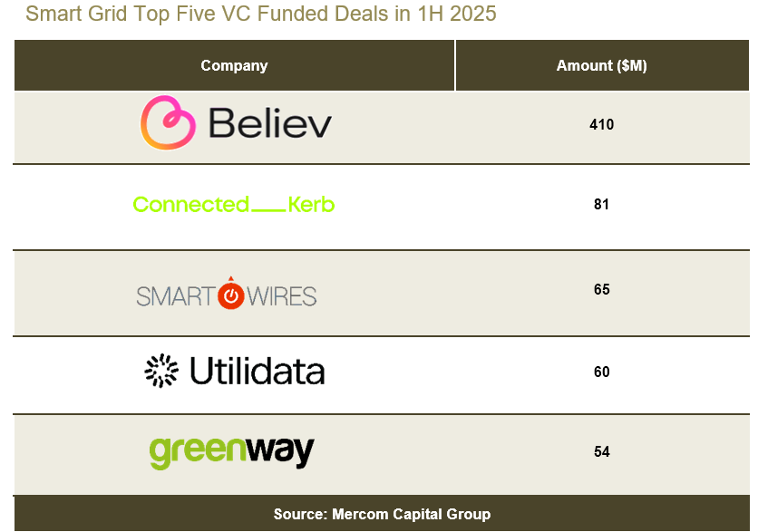Click the 410 amount for Believ
The height and width of the screenshot is (532, 758).
pos(601,125)
